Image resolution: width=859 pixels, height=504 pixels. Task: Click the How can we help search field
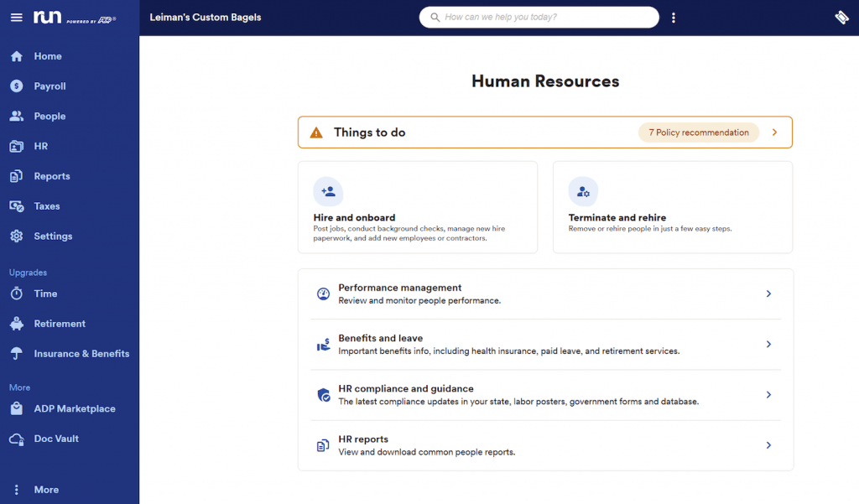click(539, 17)
